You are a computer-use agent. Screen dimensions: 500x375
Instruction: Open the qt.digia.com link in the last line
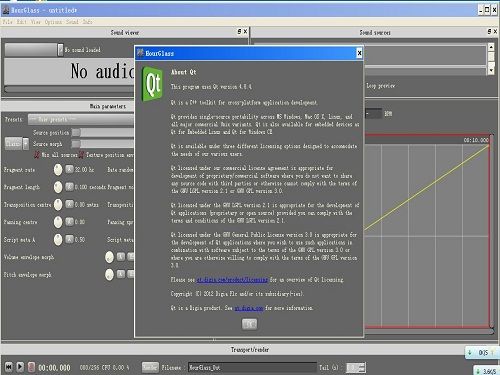point(249,308)
